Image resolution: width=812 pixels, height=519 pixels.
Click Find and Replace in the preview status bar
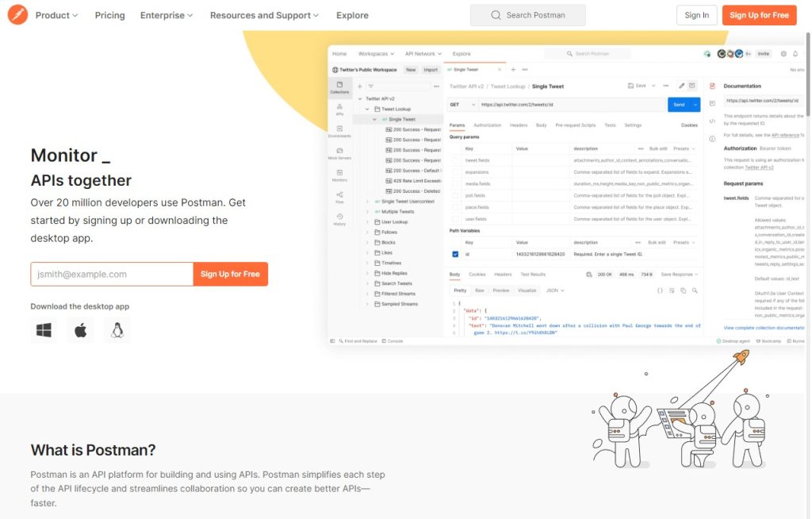pyautogui.click(x=358, y=341)
